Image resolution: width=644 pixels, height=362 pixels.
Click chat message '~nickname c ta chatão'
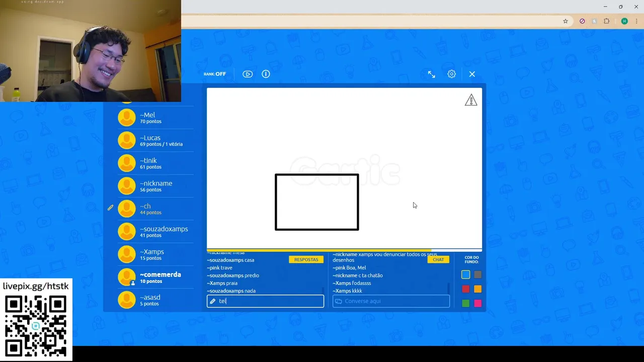click(x=358, y=276)
